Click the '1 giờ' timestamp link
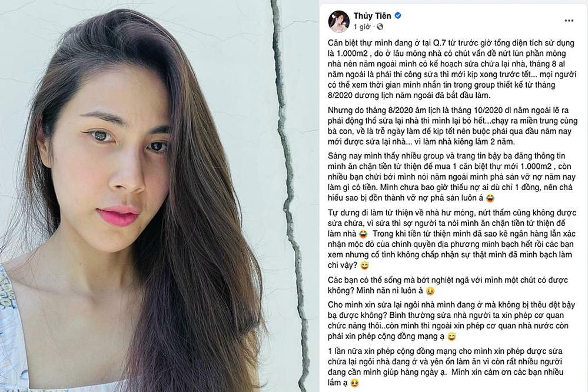 click(361, 26)
